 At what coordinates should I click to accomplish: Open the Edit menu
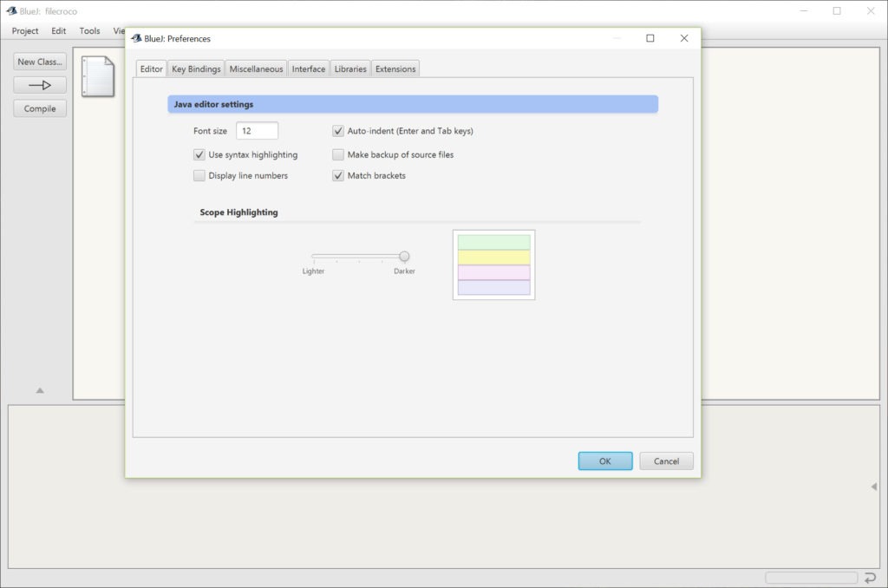[x=58, y=30]
